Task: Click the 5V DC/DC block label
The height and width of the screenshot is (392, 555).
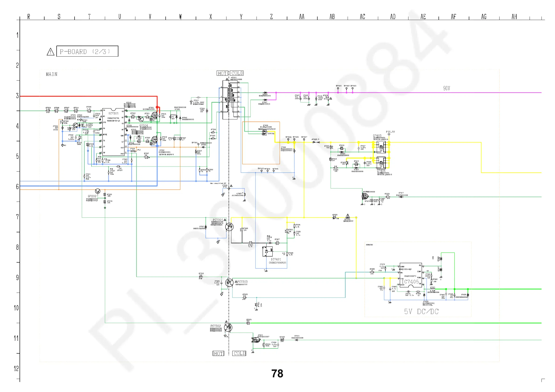Action: [x=421, y=311]
